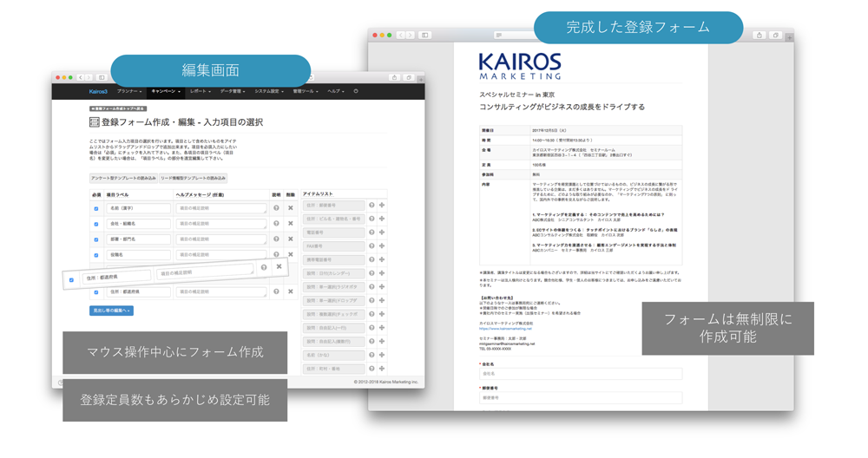Click リード情報型テンプレートの読み込み button
The height and width of the screenshot is (458, 868).
194,178
